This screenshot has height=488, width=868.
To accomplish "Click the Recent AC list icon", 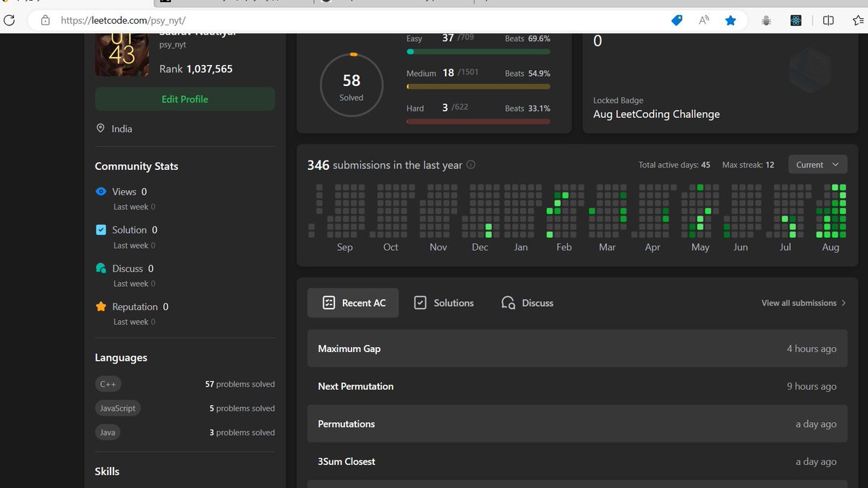I will (328, 303).
